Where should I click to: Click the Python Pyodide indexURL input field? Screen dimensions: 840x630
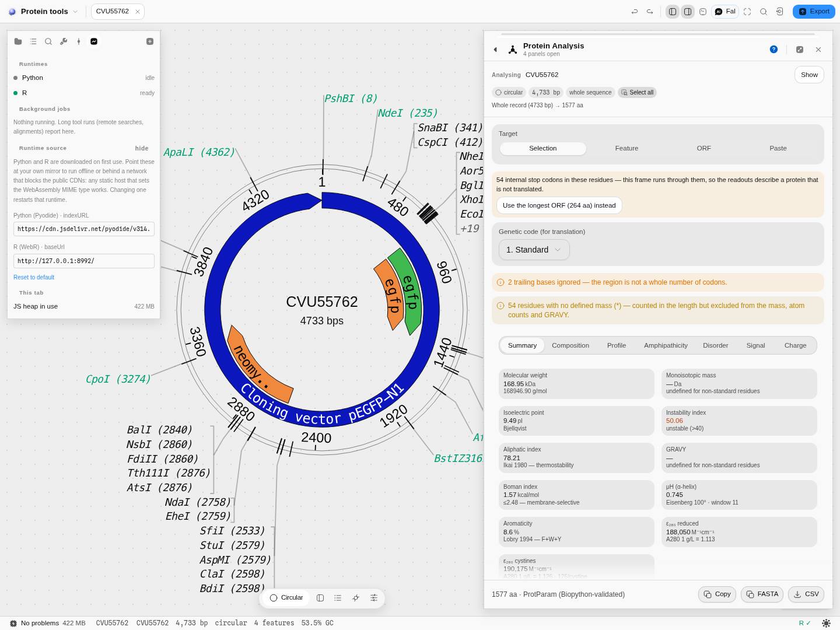click(84, 229)
